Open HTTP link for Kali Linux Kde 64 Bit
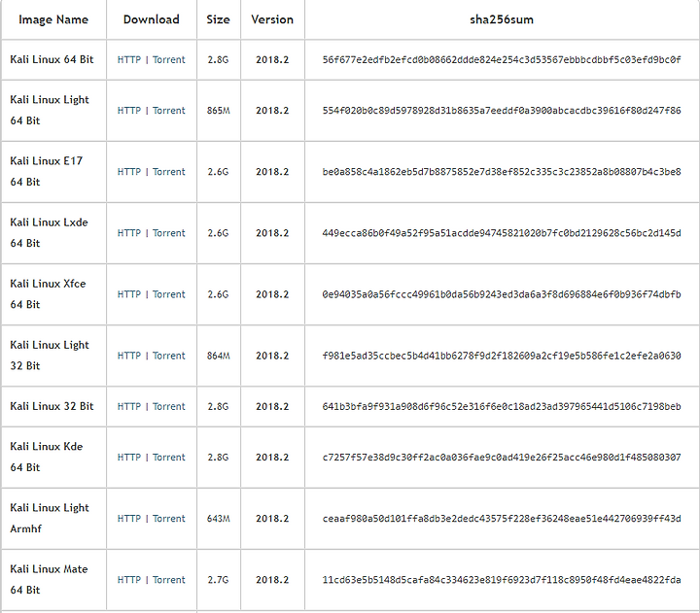Screen dimensions: 700x613 coord(129,458)
